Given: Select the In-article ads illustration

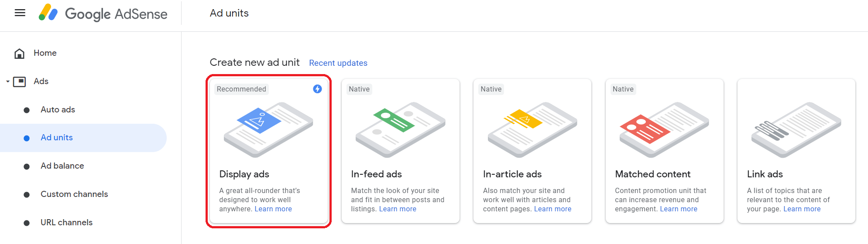Looking at the screenshot, I should (x=532, y=129).
